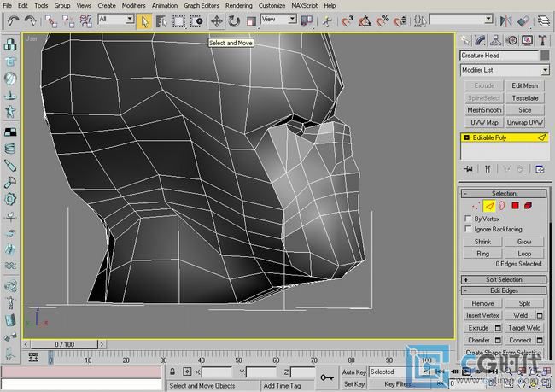Screen dimensions: 555x392
Task: Select Element sub-object level icon
Action: [x=528, y=206]
